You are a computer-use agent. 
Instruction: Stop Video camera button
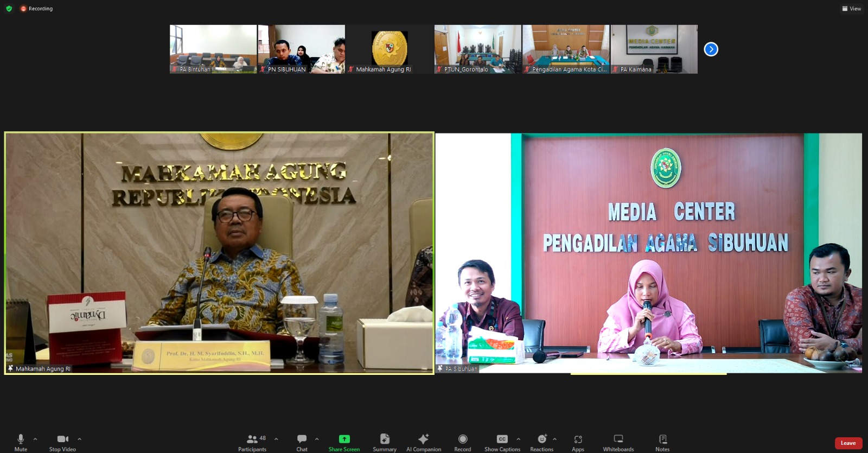[62, 442]
